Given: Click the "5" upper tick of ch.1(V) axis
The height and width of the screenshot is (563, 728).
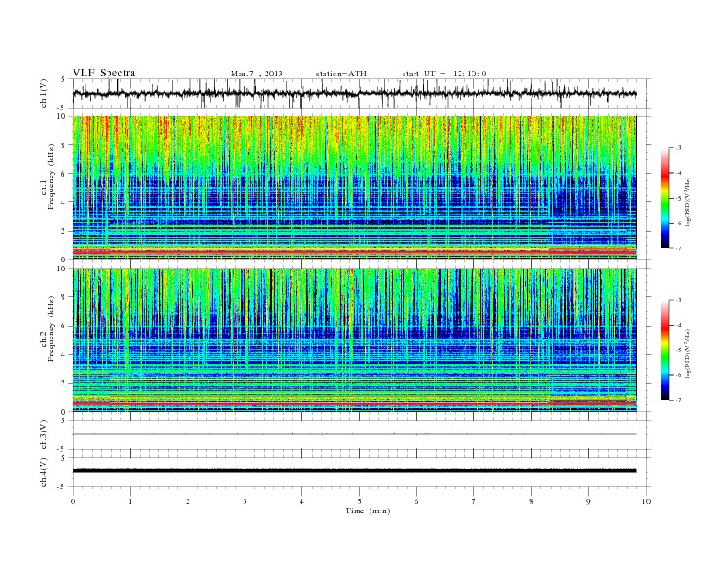Looking at the screenshot, I should (x=63, y=79).
